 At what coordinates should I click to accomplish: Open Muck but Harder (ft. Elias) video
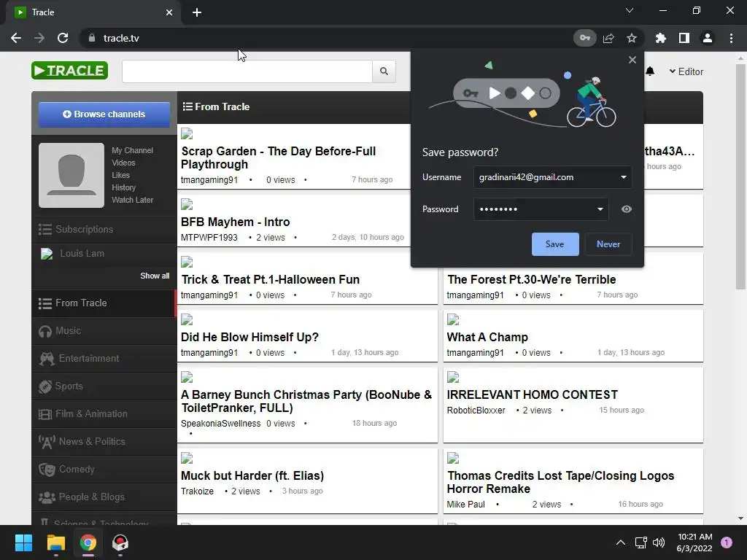click(x=252, y=475)
